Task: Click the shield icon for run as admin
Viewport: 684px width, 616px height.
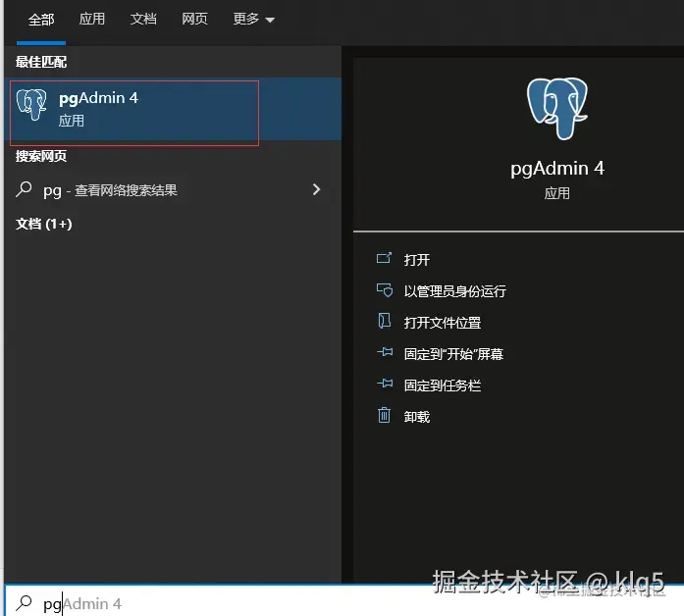Action: (x=385, y=290)
